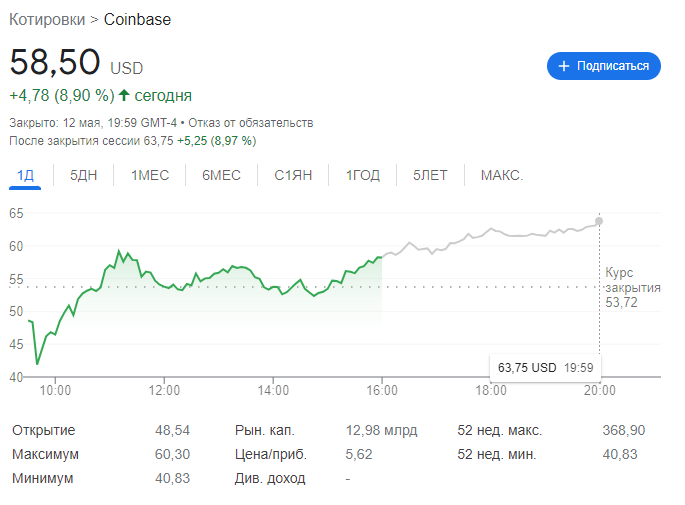
Task: Click the Подписаться follow button
Action: (603, 66)
